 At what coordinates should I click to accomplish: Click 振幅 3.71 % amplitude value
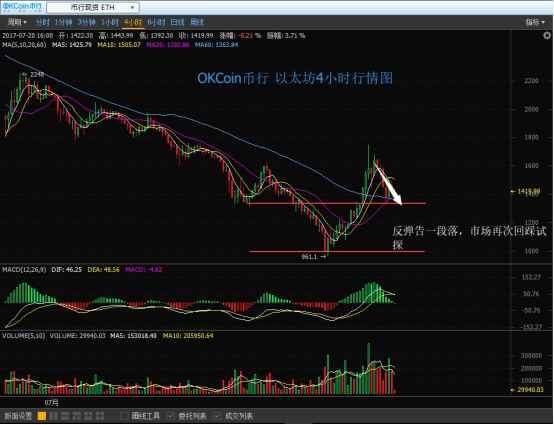(x=286, y=36)
